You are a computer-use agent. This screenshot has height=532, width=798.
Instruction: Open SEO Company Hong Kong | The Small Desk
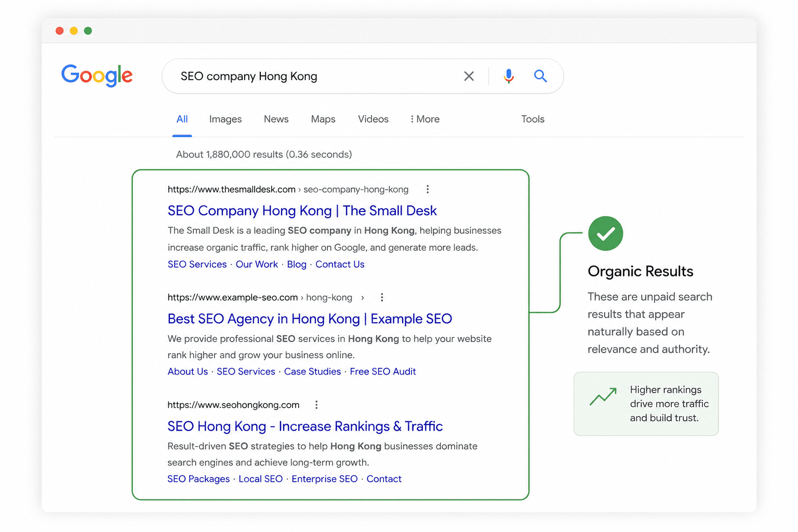coord(302,210)
